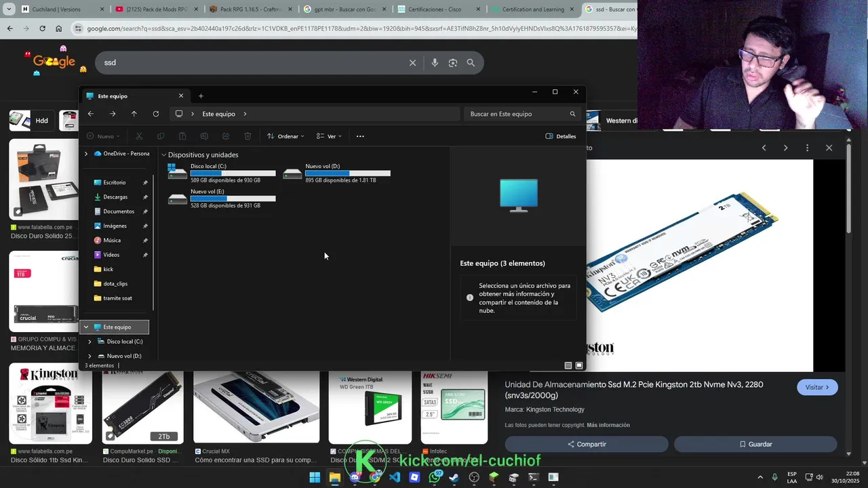868x488 pixels.
Task: Click Compartir on the image panel
Action: (587, 444)
